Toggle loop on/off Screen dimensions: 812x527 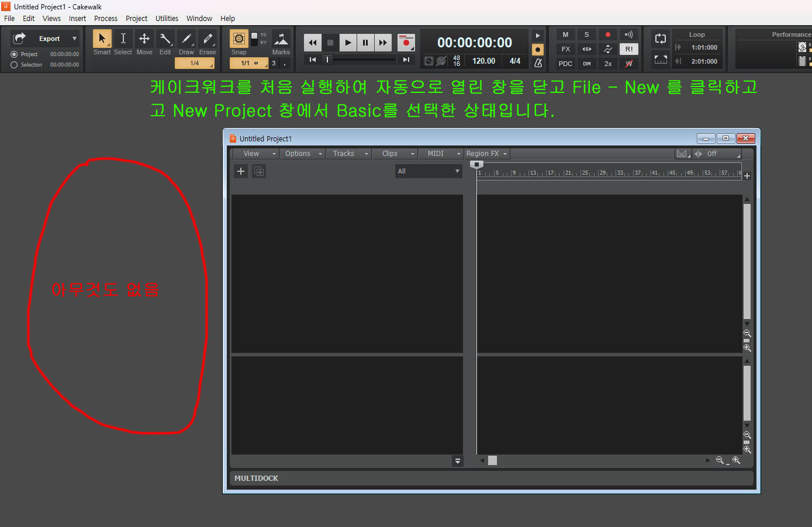661,39
